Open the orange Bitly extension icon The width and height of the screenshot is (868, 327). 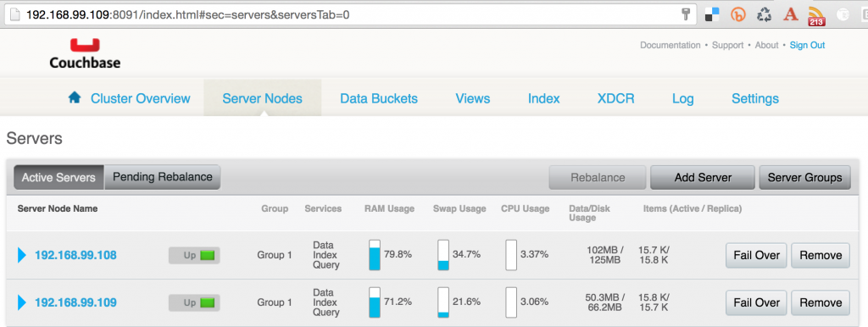(x=738, y=15)
